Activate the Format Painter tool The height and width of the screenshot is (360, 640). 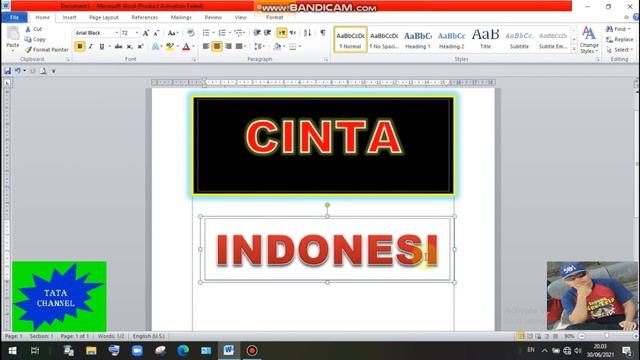pyautogui.click(x=46, y=49)
